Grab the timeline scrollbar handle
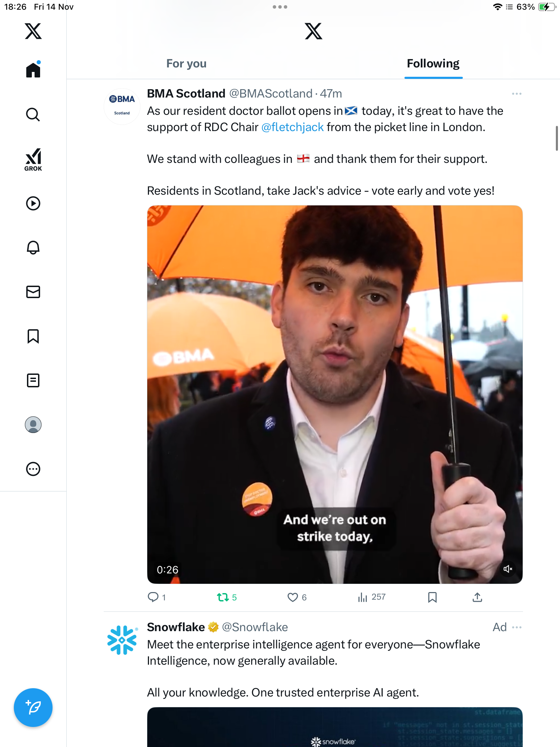560x747 pixels. coord(557,138)
